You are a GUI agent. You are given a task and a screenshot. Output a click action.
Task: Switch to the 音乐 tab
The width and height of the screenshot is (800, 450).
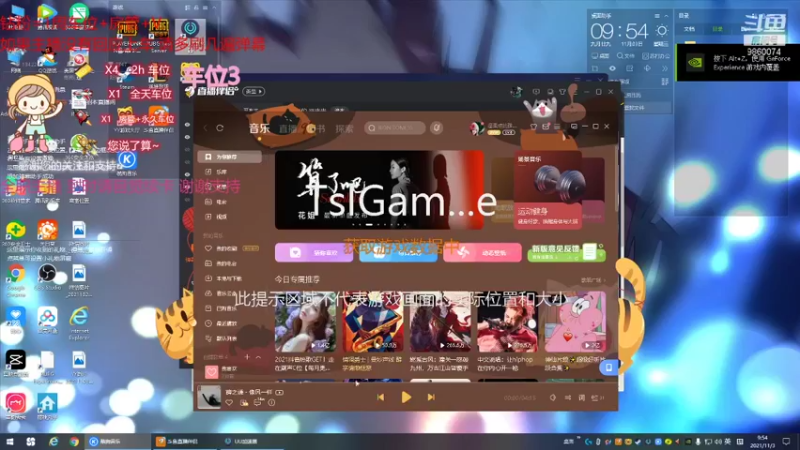[260, 128]
